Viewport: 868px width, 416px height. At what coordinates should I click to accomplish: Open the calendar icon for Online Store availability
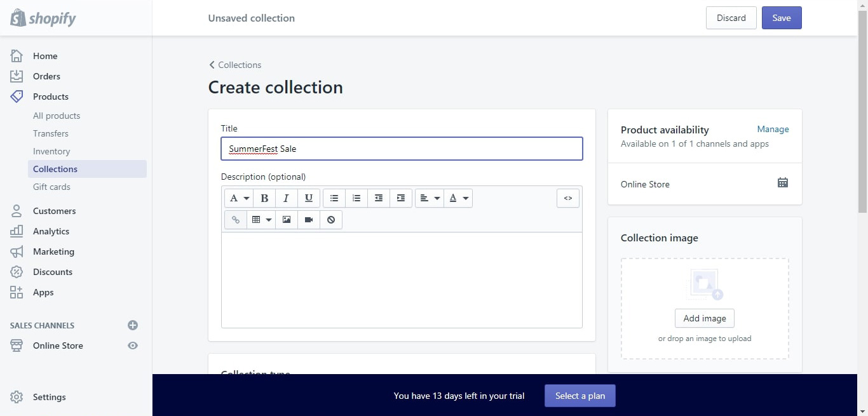tap(783, 183)
